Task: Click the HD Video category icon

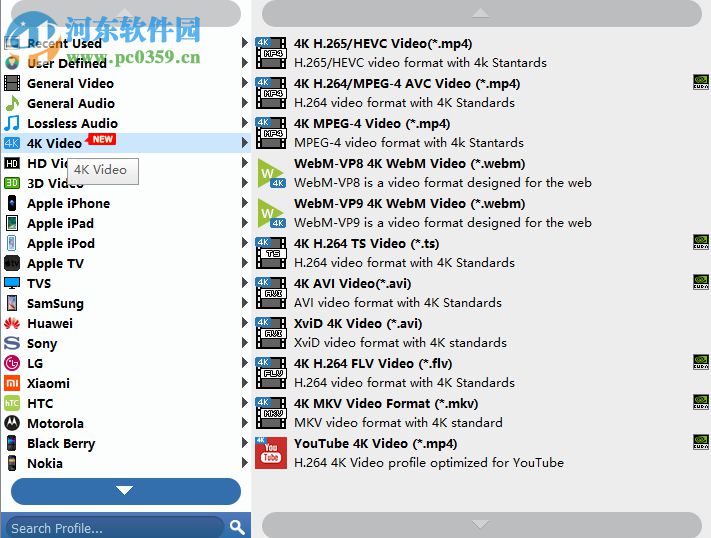Action: tap(12, 163)
